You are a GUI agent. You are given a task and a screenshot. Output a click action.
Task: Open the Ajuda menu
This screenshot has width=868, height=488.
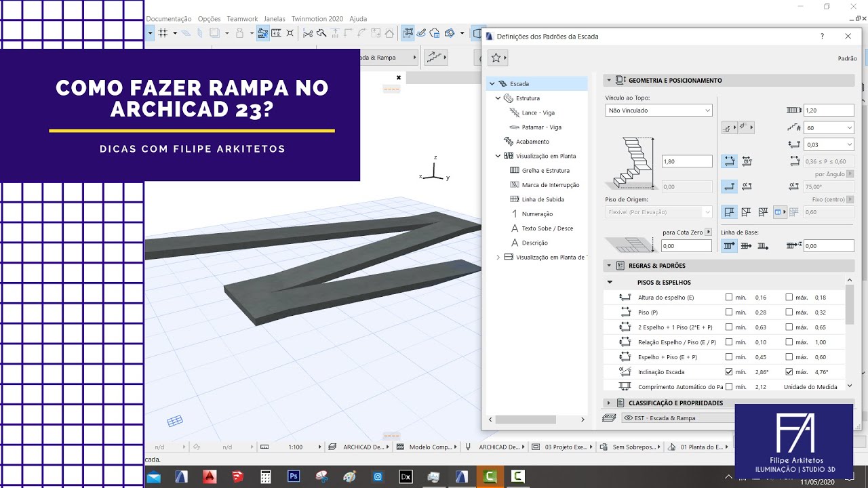pos(358,19)
